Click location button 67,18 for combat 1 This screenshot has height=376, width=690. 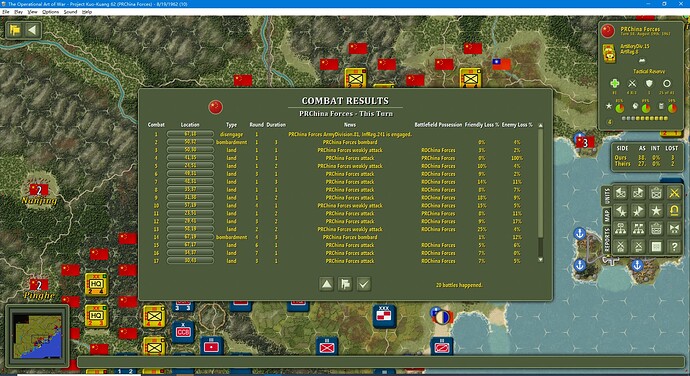pyautogui.click(x=190, y=134)
